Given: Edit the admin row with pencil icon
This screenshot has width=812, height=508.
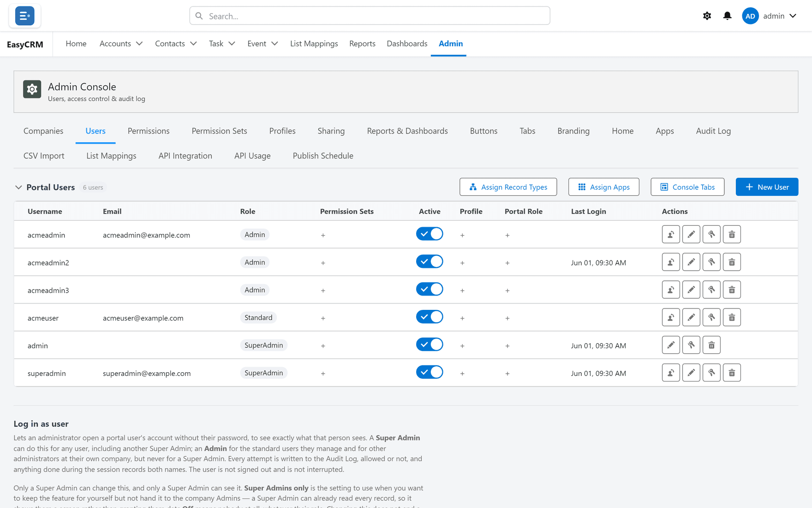Looking at the screenshot, I should click(x=671, y=345).
